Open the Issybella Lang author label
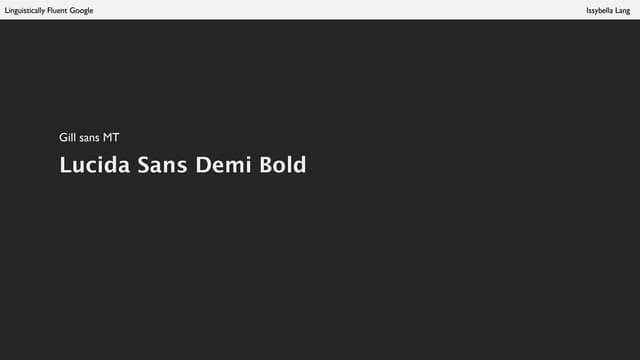Viewport: 640px width, 360px height. pyautogui.click(x=608, y=11)
